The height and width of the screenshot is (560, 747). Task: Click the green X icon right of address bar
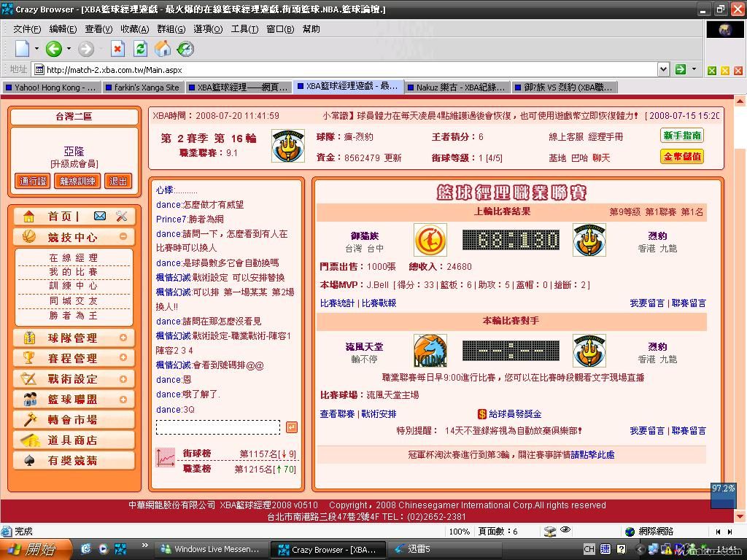(x=712, y=71)
